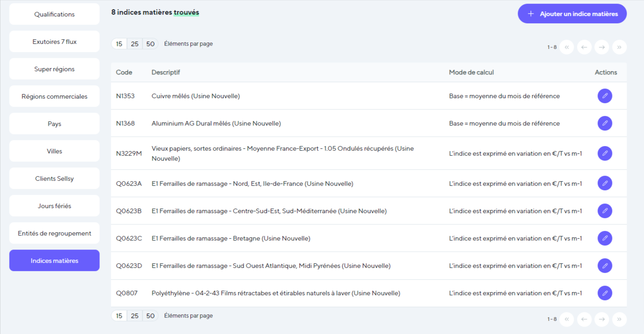Image resolution: width=644 pixels, height=334 pixels.
Task: Click edit pencil for N1368 Aluminium row
Action: pos(604,123)
